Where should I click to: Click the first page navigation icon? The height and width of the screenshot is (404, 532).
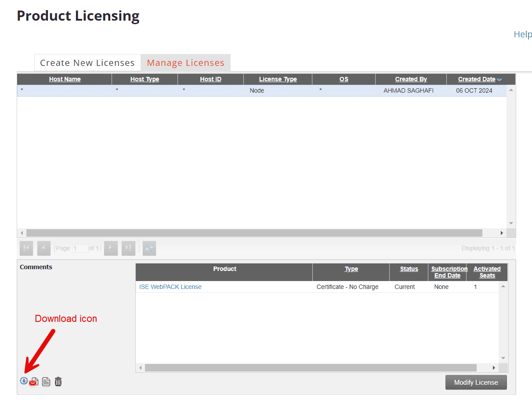tap(26, 248)
